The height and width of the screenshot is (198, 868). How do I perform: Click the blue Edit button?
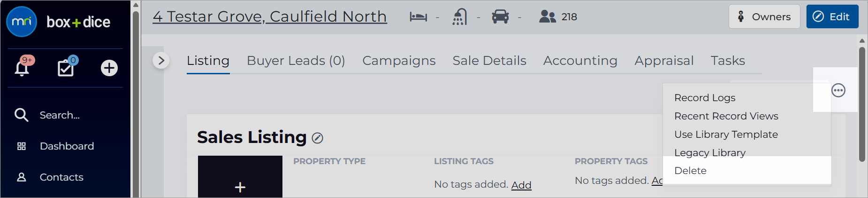pyautogui.click(x=832, y=16)
